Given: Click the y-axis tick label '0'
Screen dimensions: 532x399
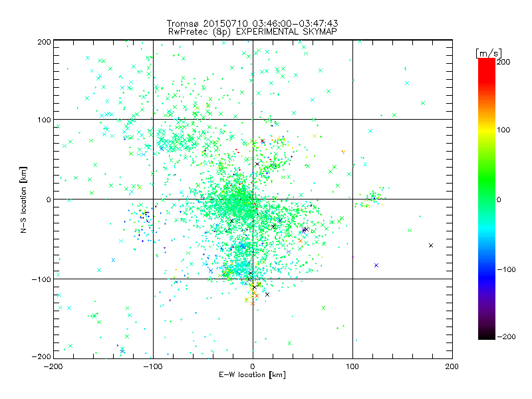Looking at the screenshot, I should tap(49, 199).
